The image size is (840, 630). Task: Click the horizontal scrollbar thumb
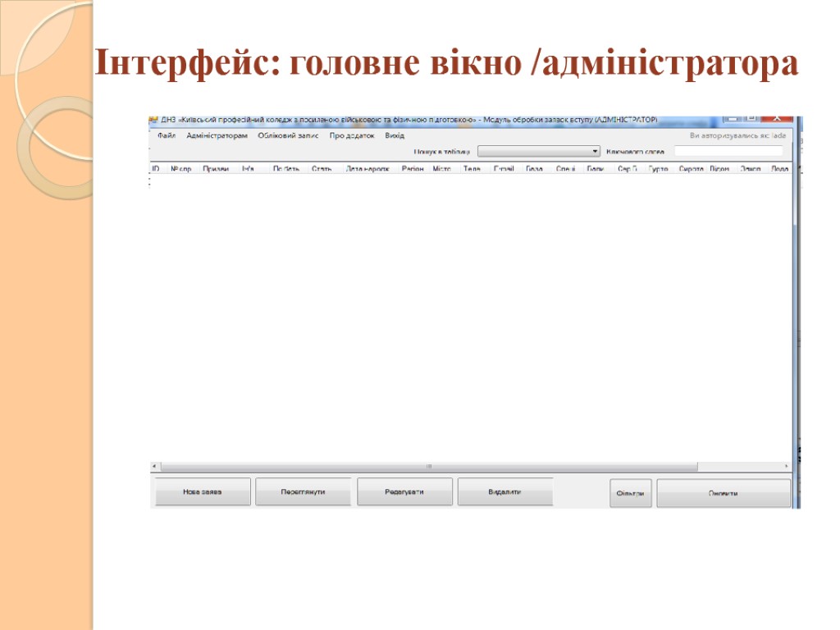(429, 467)
